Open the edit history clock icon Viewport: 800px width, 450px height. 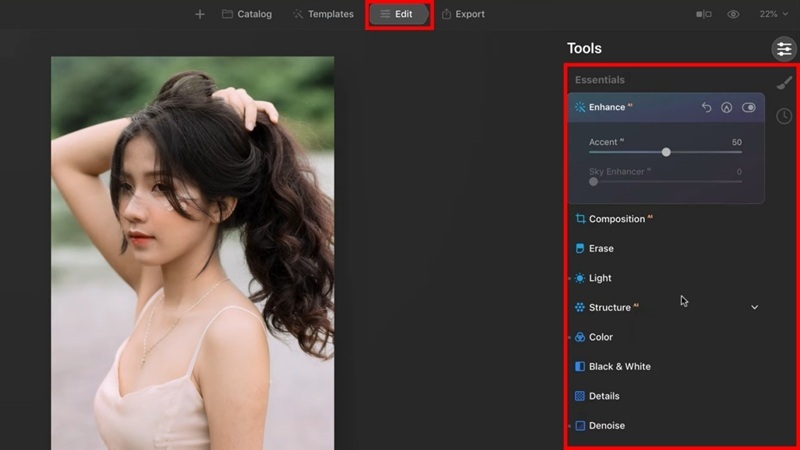click(x=784, y=117)
